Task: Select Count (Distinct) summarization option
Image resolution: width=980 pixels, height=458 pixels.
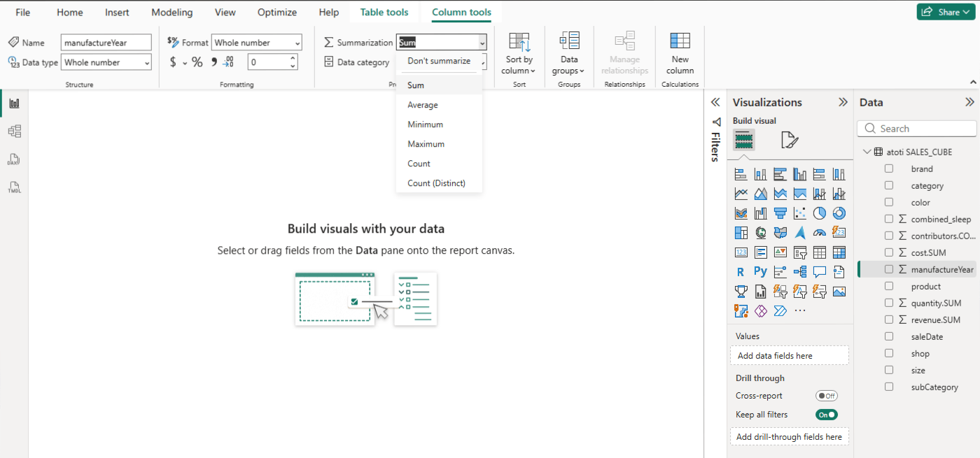Action: 436,183
